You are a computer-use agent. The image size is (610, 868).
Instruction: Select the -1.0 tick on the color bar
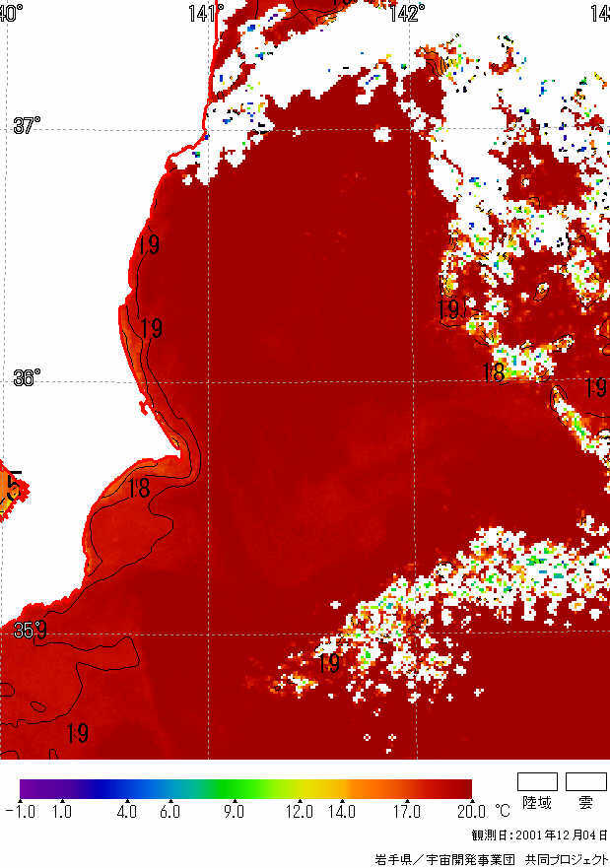click(20, 811)
